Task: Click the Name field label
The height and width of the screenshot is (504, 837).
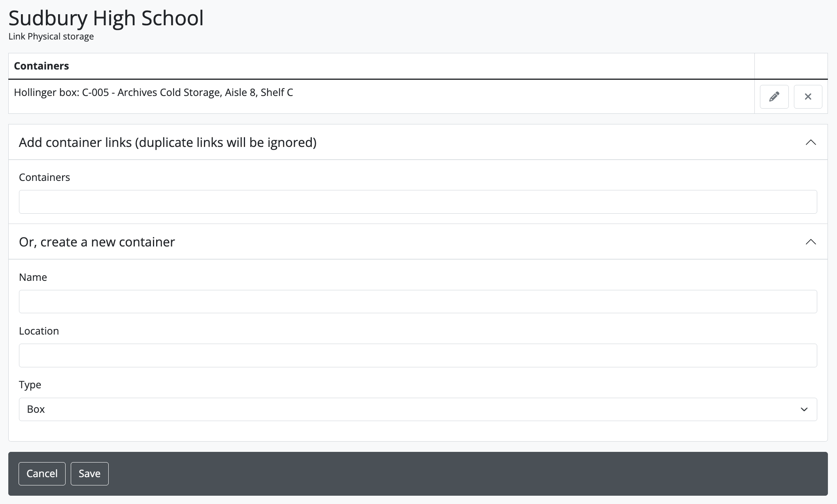Action: [x=33, y=277]
